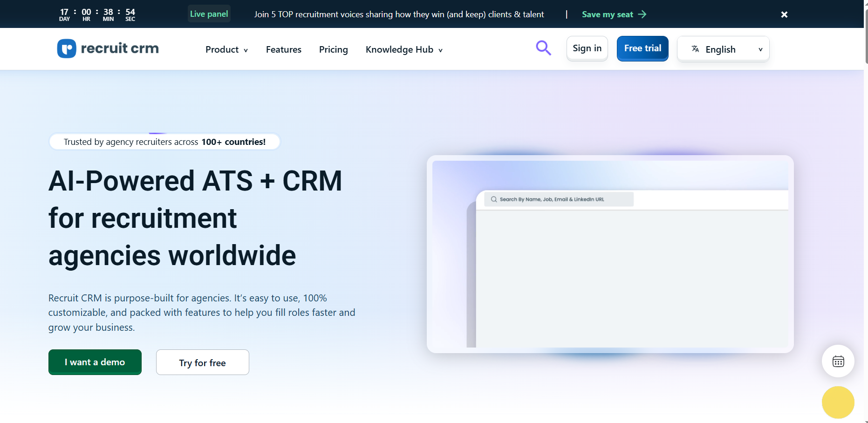This screenshot has height=423, width=868.
Task: Click the yellow circular chat bubble
Action: pyautogui.click(x=838, y=403)
